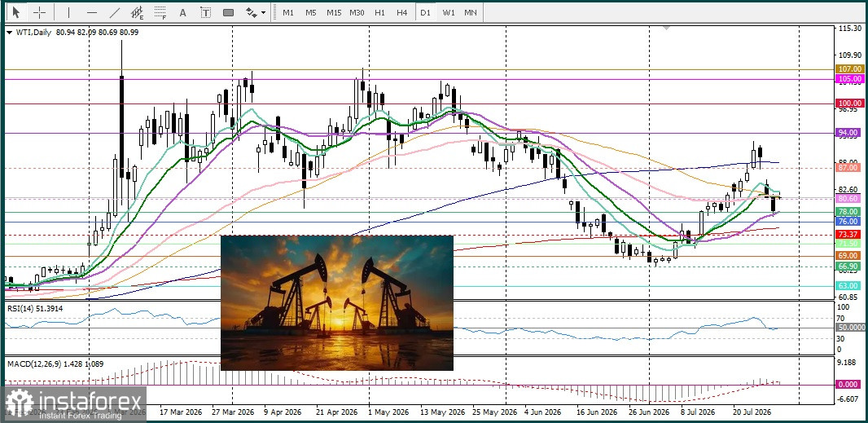The image size is (868, 423).
Task: Choose the text label tool
Action: pyautogui.click(x=205, y=12)
